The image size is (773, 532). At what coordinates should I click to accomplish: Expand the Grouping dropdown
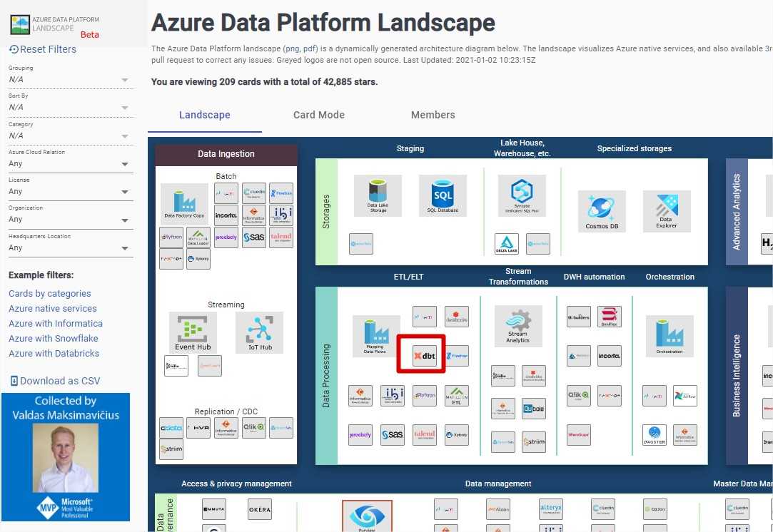(x=71, y=80)
